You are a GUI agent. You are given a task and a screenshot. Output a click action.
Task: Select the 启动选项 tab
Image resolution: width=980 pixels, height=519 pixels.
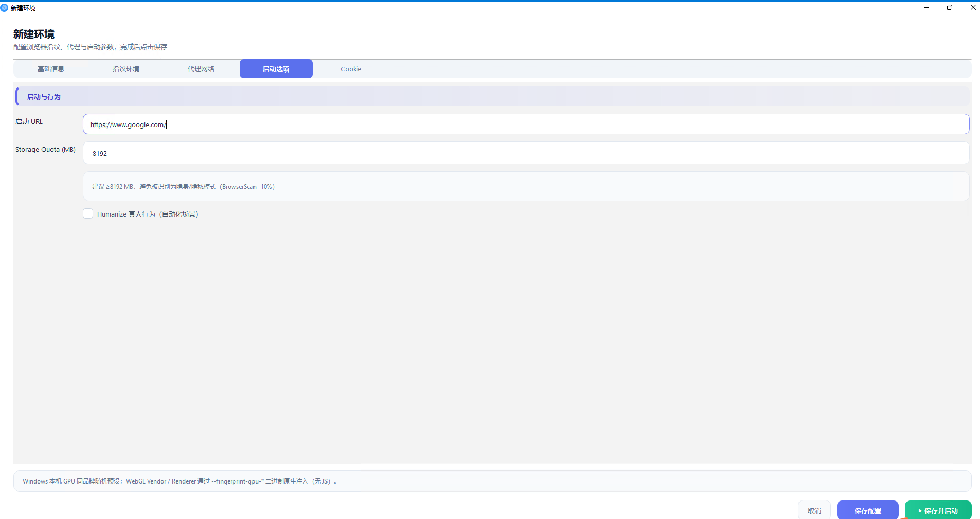point(276,69)
